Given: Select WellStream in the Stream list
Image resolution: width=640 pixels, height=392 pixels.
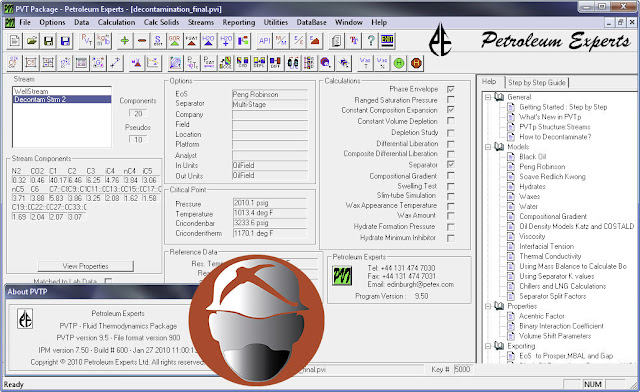Looking at the screenshot, I should coord(62,91).
